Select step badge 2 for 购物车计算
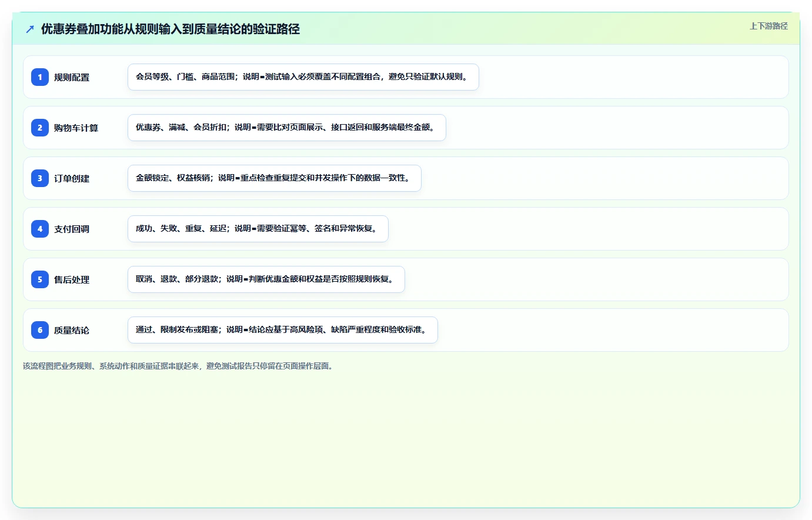Viewport: 812px width, 520px height. (x=40, y=128)
